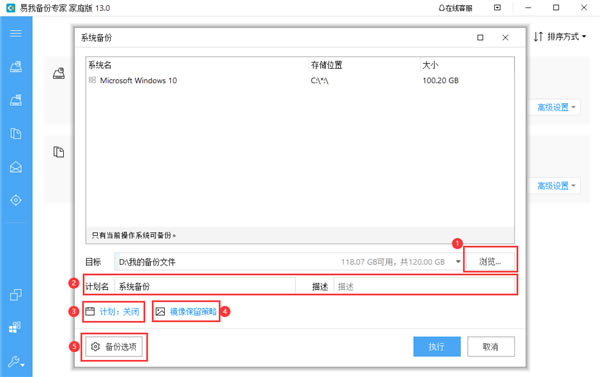This screenshot has width=600, height=377.
Task: Click the 执行 execute button
Action: pyautogui.click(x=437, y=347)
